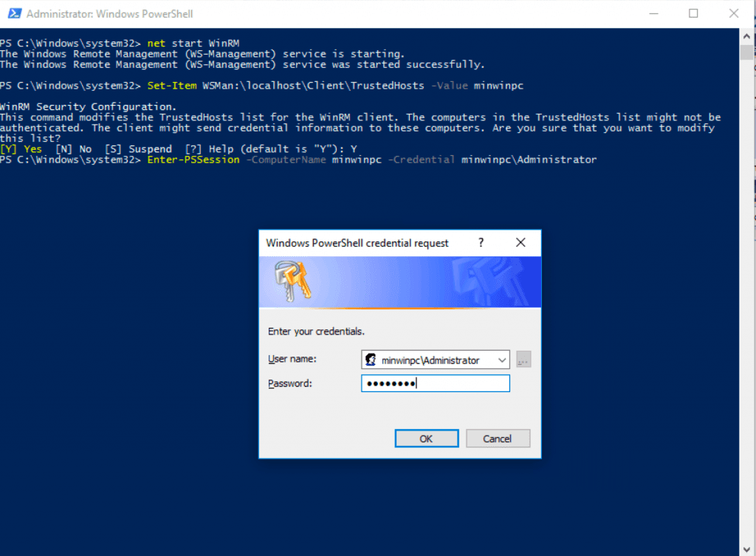This screenshot has height=556, width=756.
Task: Click the PowerShell scrollbar thumb
Action: click(746, 52)
